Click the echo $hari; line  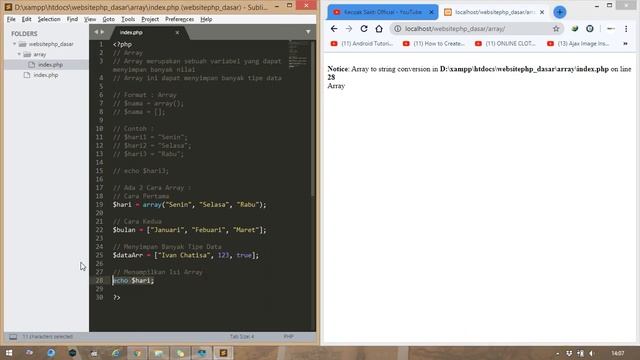133,280
